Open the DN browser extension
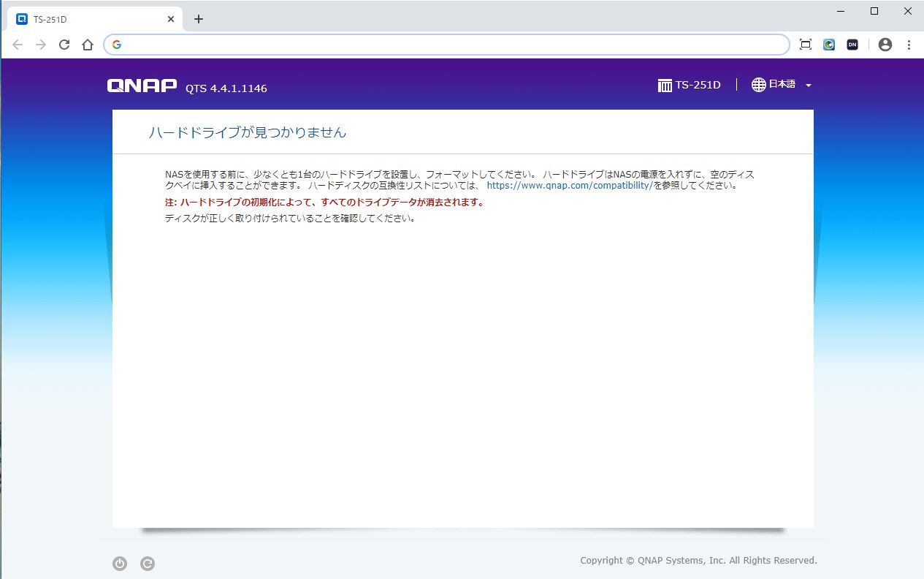Image resolution: width=924 pixels, height=579 pixels. 852,45
